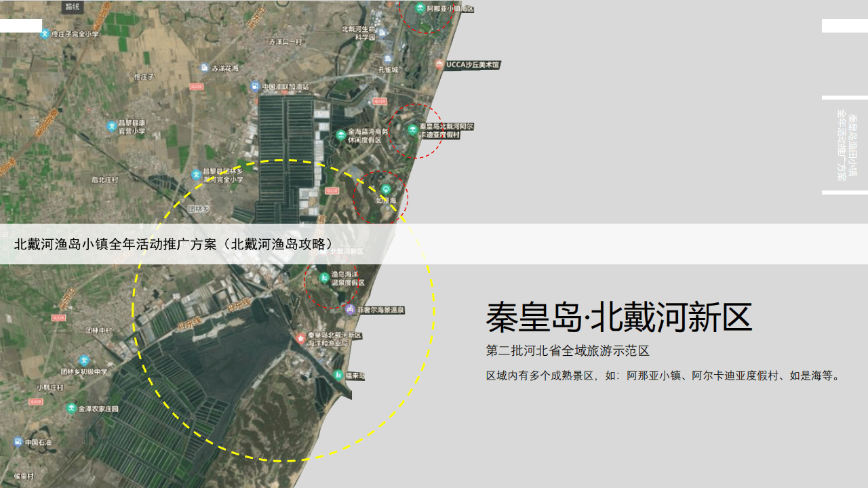Click the 阿那亚小镇 scenic spot marker
The image size is (868, 488).
coord(420,9)
